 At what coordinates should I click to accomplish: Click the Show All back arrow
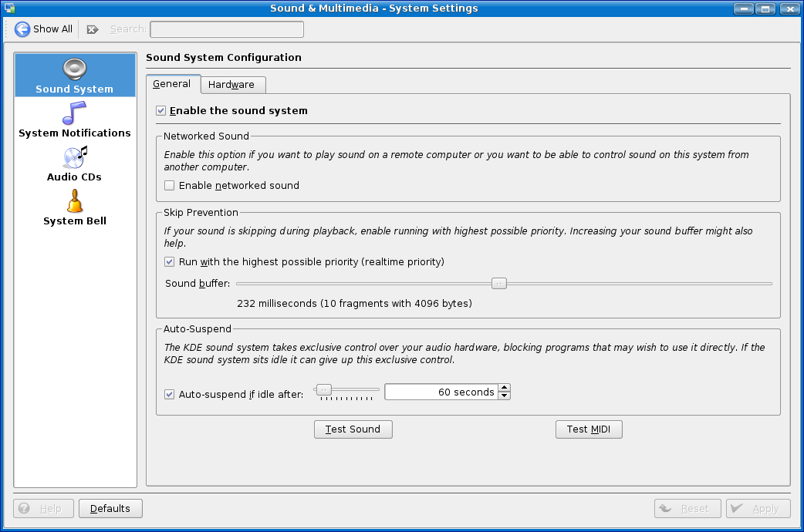tap(22, 29)
